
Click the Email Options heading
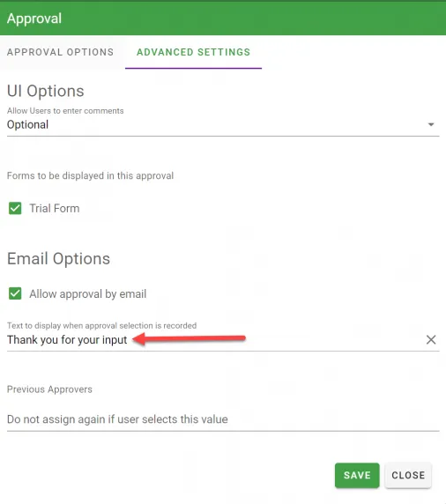point(58,259)
